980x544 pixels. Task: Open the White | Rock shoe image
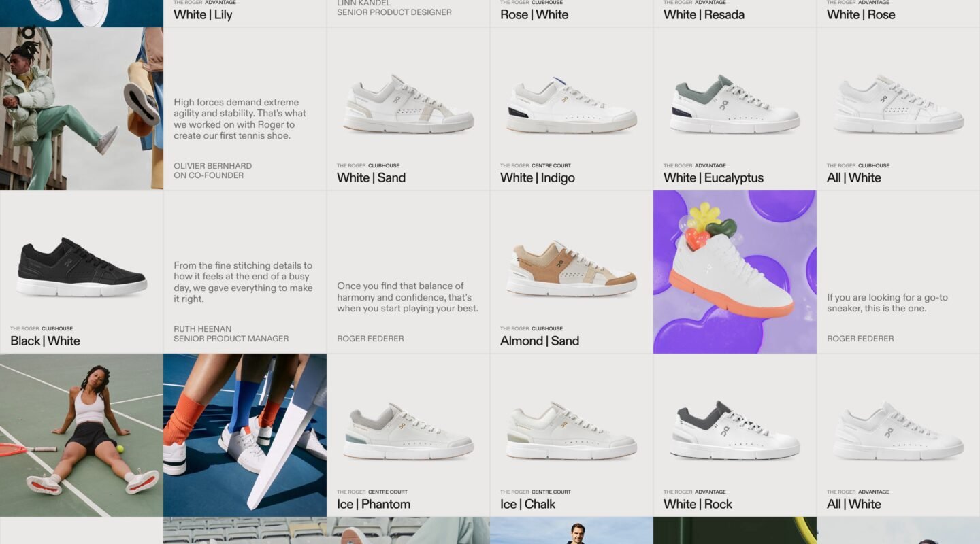click(x=735, y=430)
